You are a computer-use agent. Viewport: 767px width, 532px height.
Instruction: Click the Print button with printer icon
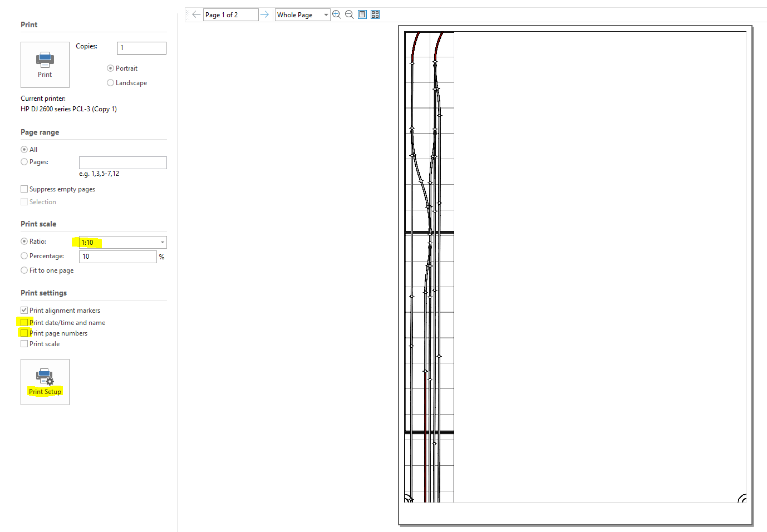(x=45, y=65)
